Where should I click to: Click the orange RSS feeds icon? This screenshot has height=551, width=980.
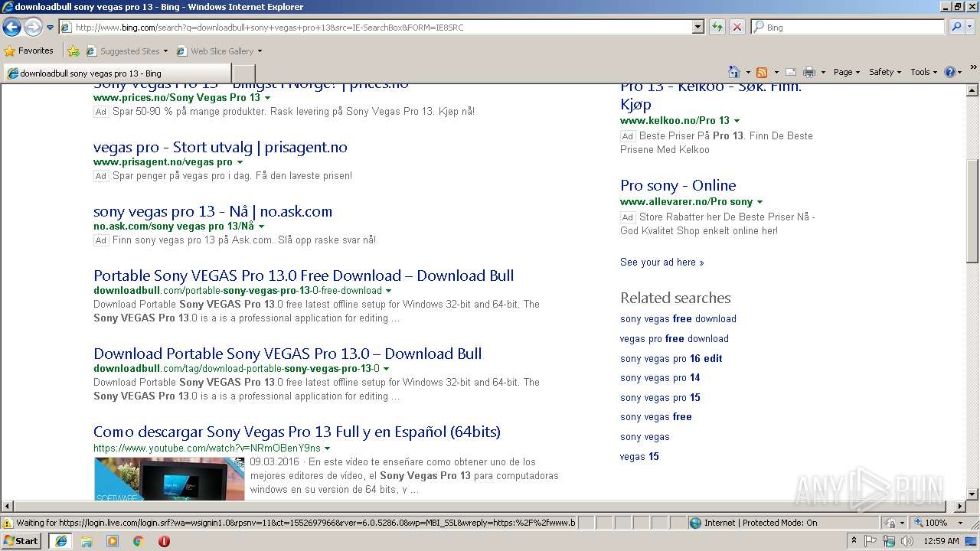pos(762,72)
